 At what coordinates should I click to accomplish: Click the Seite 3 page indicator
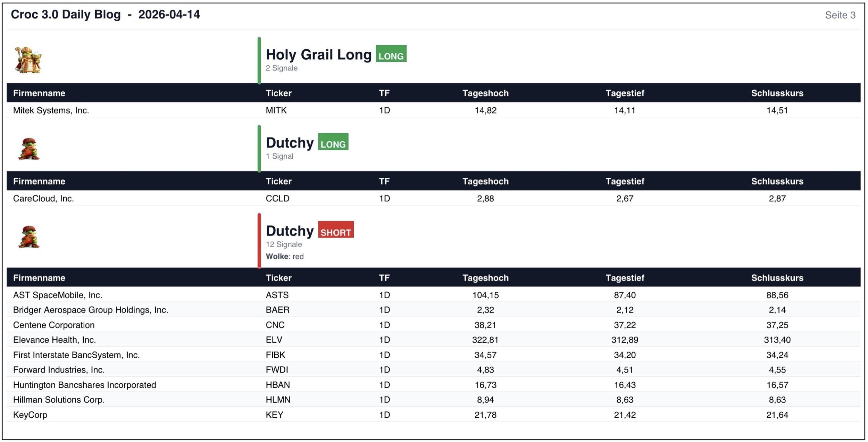point(840,15)
